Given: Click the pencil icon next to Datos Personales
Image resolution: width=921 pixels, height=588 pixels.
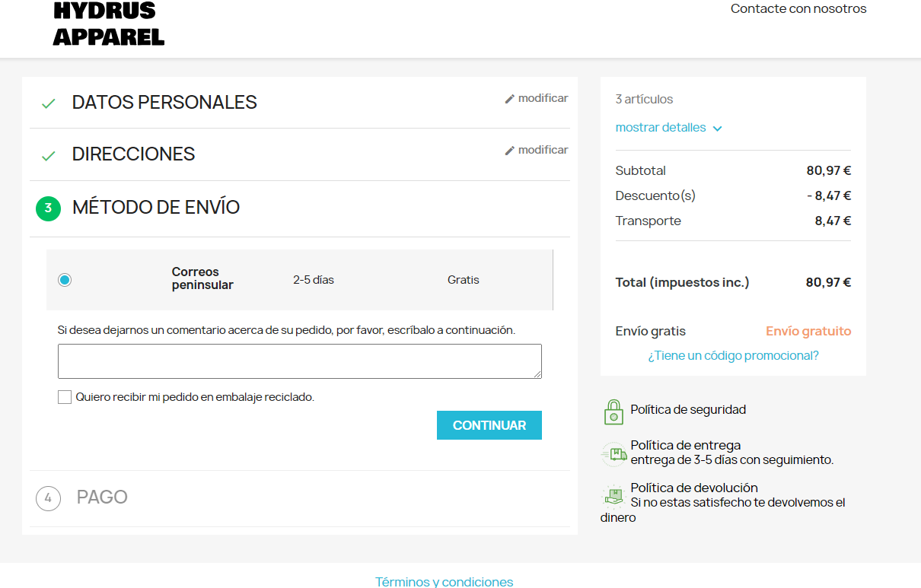Looking at the screenshot, I should point(510,99).
